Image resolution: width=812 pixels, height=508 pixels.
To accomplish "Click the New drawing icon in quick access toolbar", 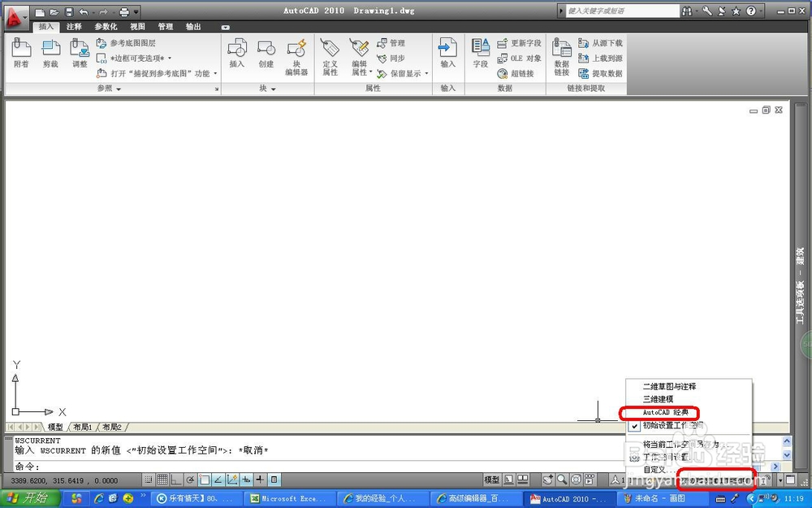I will pos(40,11).
